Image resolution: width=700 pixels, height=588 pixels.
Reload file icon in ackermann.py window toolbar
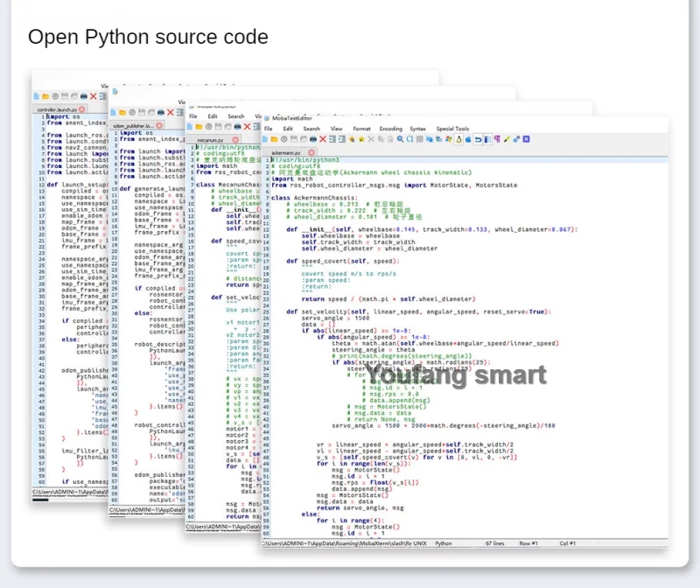(x=283, y=139)
